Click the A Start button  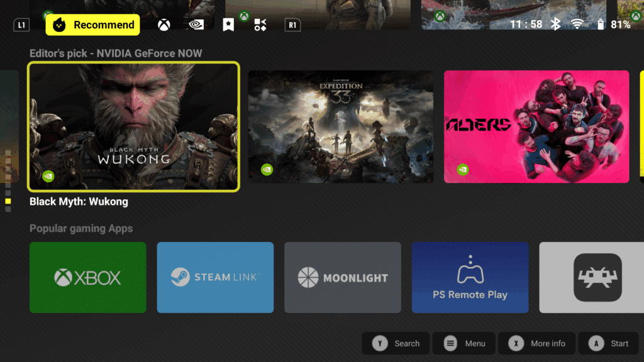click(x=609, y=343)
